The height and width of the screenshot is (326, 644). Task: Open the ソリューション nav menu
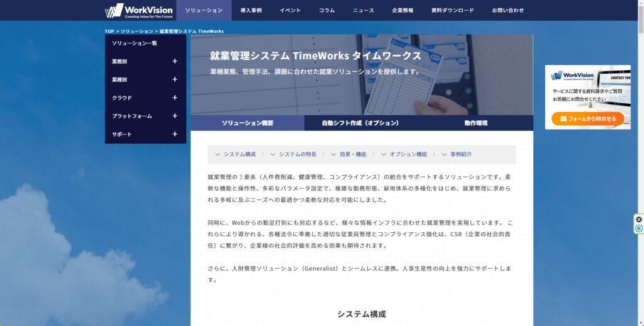point(204,10)
